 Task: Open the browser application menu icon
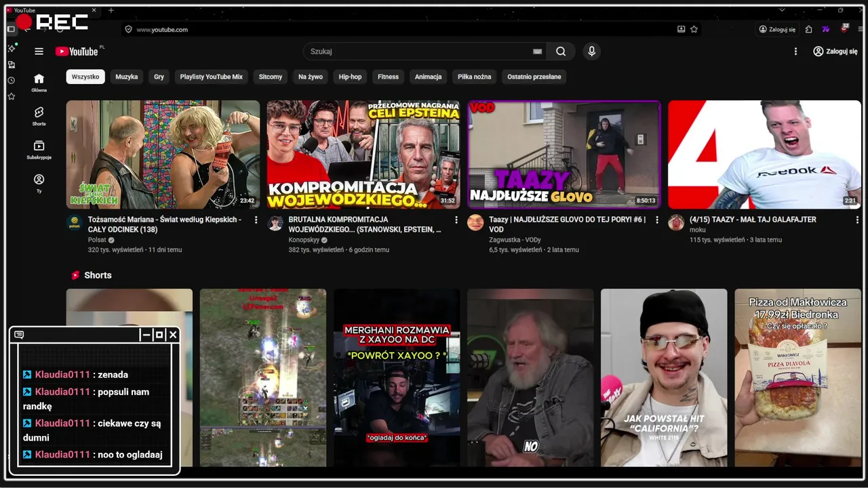point(861,29)
